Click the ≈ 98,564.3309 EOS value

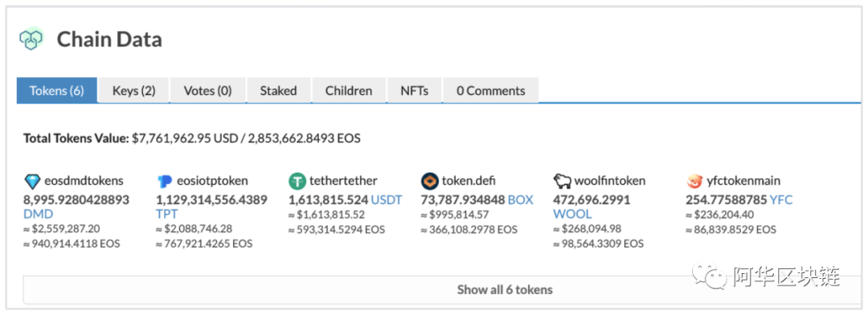coord(599,243)
